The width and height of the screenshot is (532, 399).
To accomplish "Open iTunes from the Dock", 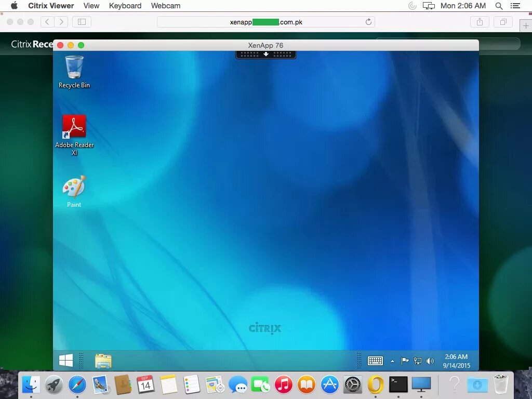I will pyautogui.click(x=283, y=384).
